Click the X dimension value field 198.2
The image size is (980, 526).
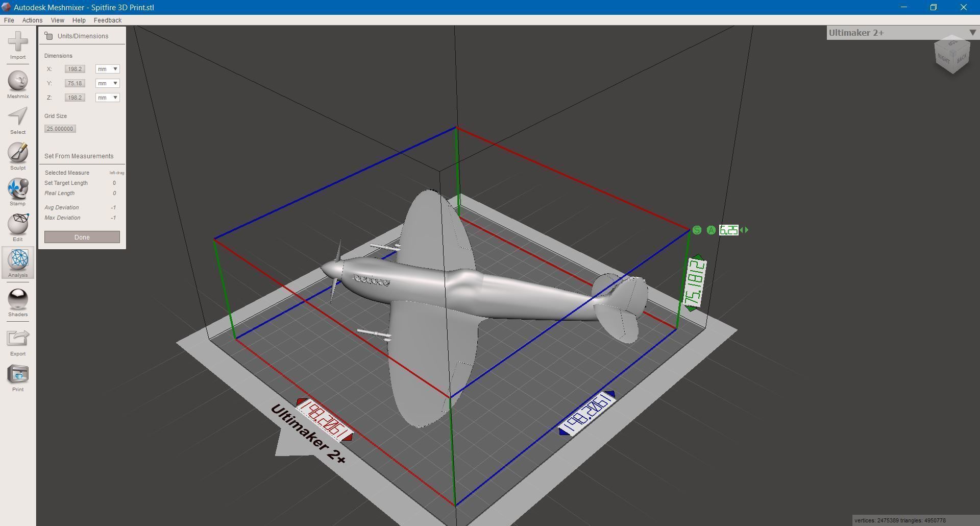[75, 69]
